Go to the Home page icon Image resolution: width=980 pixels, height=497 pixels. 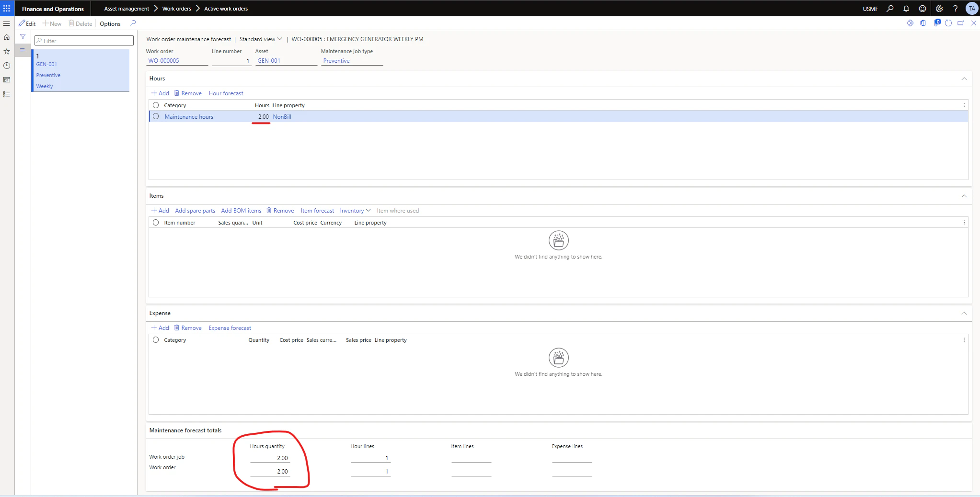[7, 37]
